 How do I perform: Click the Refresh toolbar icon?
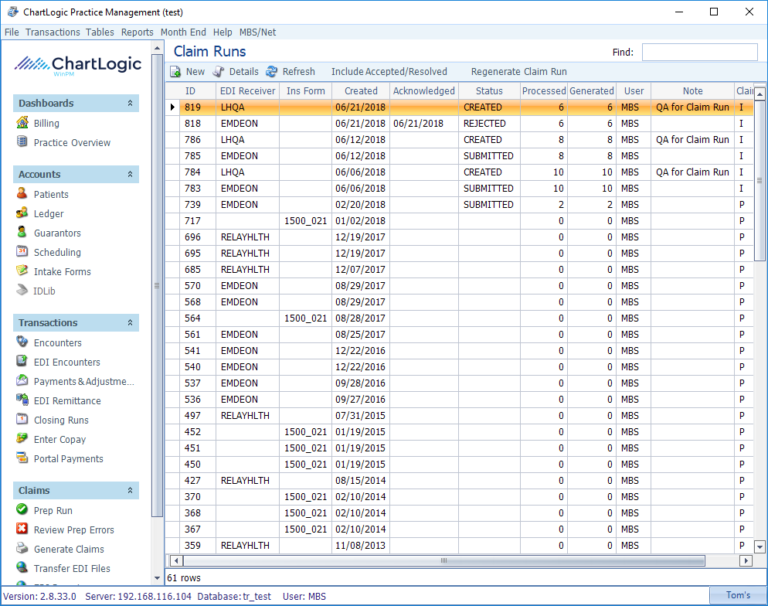(271, 72)
